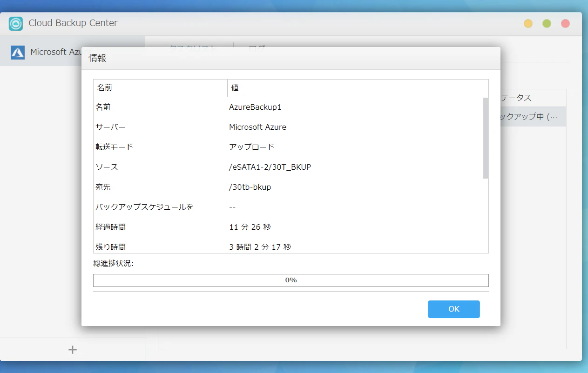Select the AzureBackup1 value cell

pyautogui.click(x=255, y=107)
